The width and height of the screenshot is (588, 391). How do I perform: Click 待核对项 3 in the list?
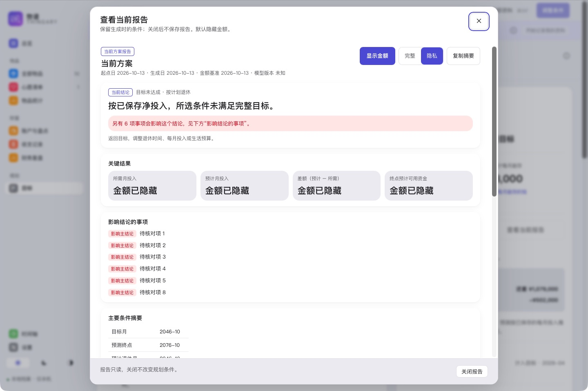pyautogui.click(x=153, y=257)
